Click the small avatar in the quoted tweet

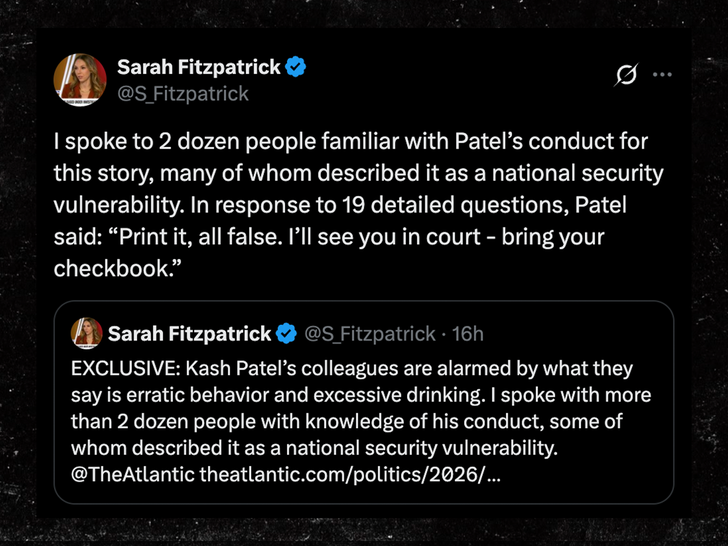click(x=87, y=333)
